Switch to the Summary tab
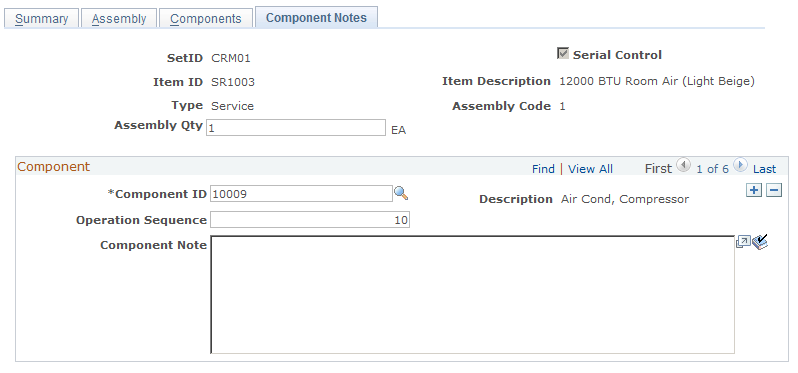This screenshot has height=373, width=798. click(x=42, y=18)
